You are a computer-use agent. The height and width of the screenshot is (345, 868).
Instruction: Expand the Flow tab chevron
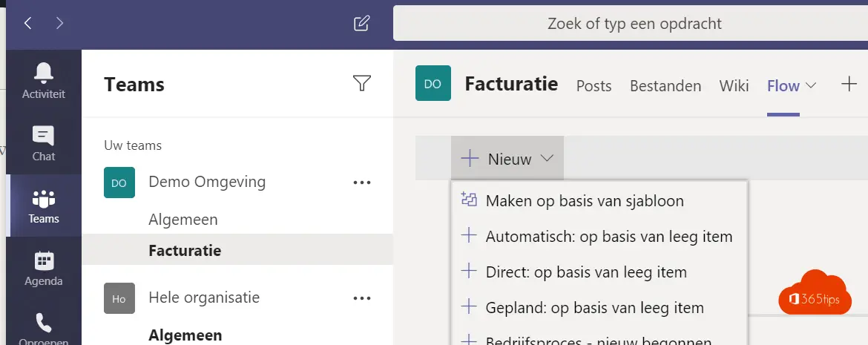(811, 86)
